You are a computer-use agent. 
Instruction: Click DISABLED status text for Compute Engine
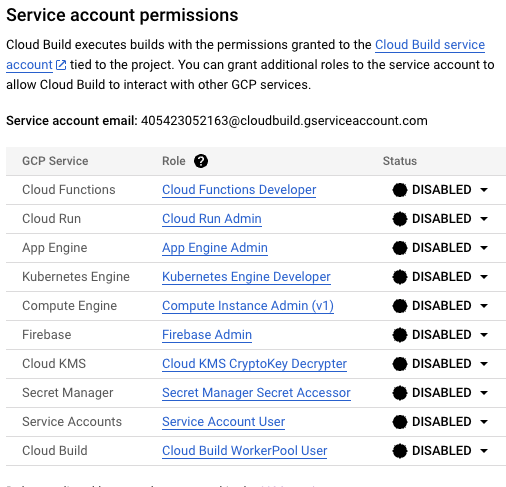tap(442, 306)
